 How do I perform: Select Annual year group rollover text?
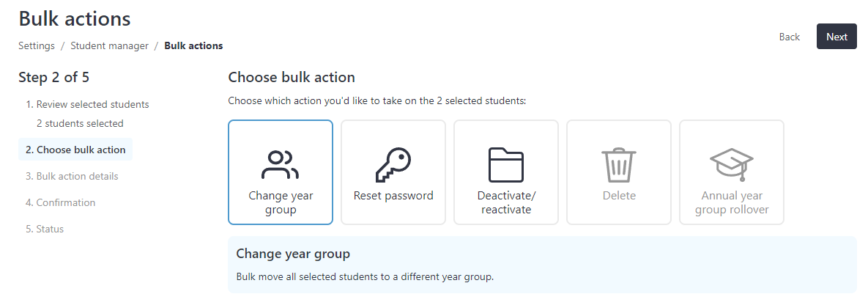point(732,202)
